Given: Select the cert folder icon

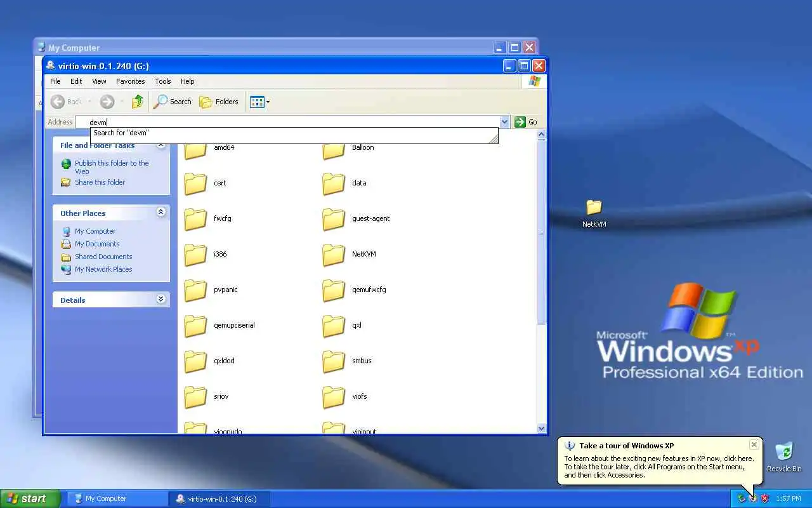Looking at the screenshot, I should click(195, 183).
